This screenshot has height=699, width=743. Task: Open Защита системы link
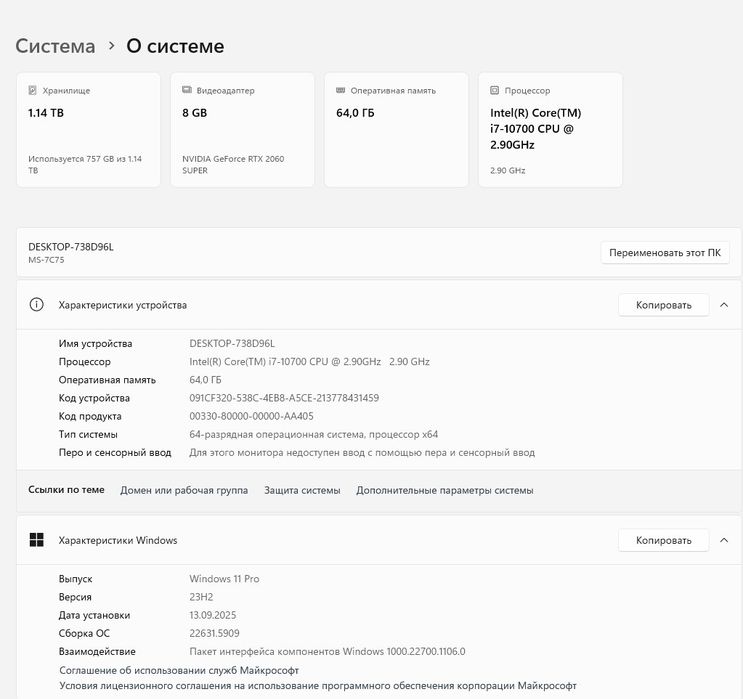click(x=302, y=490)
